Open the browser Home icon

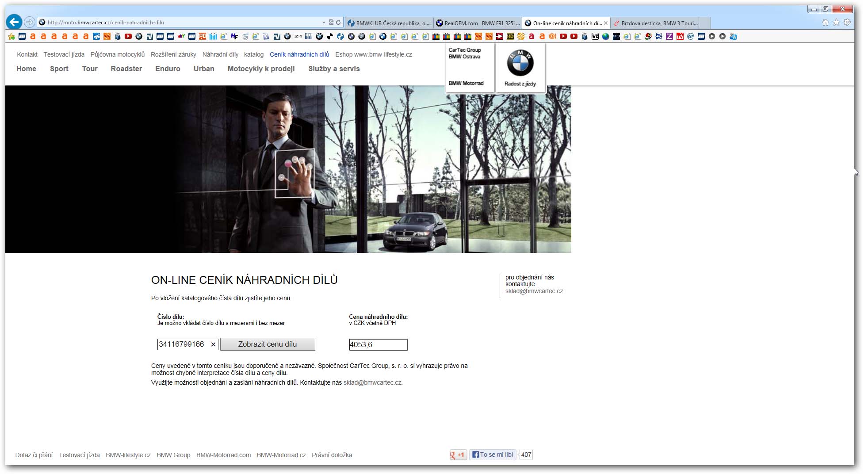[x=825, y=22]
